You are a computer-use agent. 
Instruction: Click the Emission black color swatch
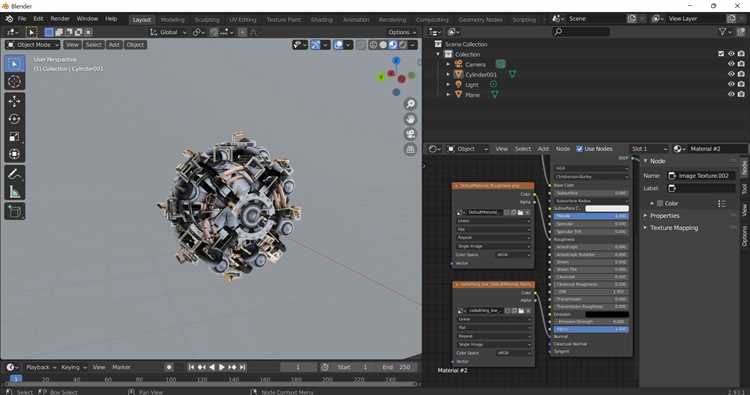[607, 314]
